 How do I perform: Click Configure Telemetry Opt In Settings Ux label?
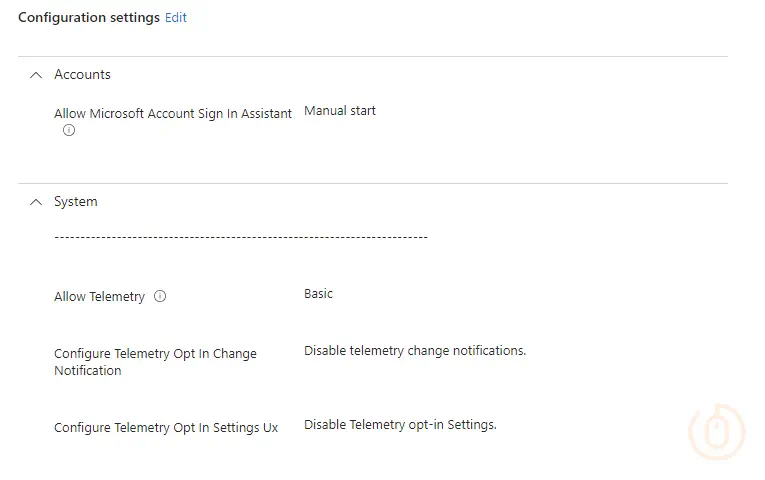pyautogui.click(x=166, y=428)
